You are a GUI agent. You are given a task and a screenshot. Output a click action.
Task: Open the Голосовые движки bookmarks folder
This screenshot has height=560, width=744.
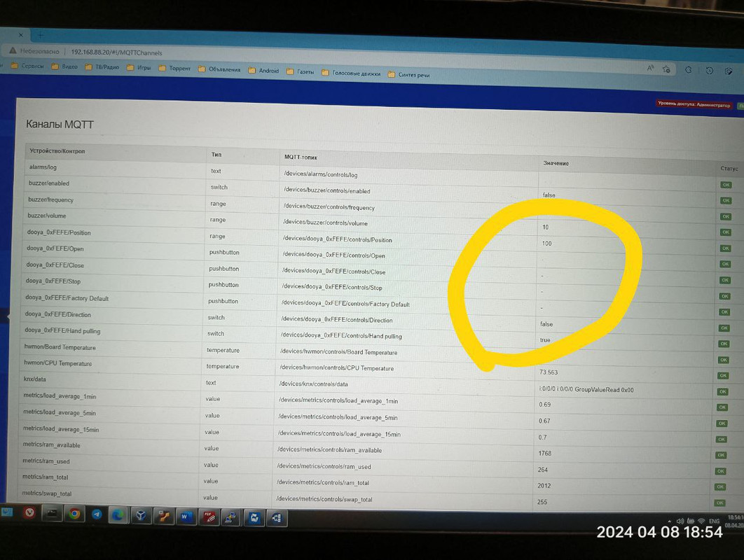(x=351, y=73)
